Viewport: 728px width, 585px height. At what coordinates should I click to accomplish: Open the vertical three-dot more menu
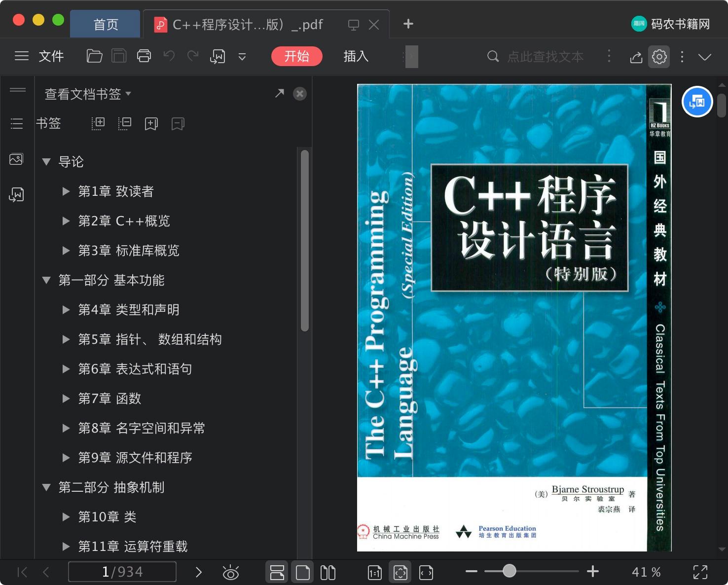682,57
